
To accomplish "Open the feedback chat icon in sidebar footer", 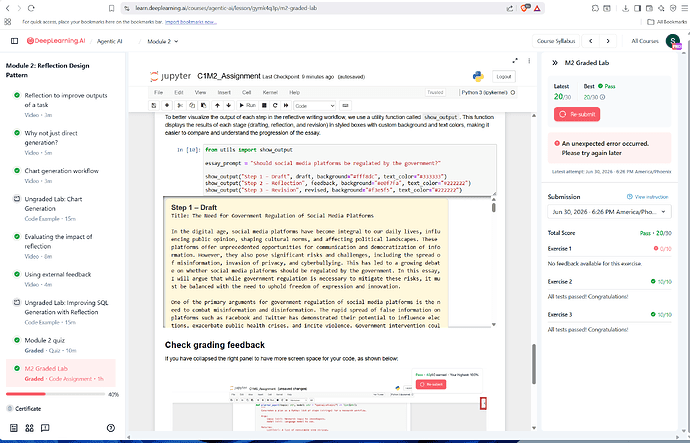I will click(45, 428).
